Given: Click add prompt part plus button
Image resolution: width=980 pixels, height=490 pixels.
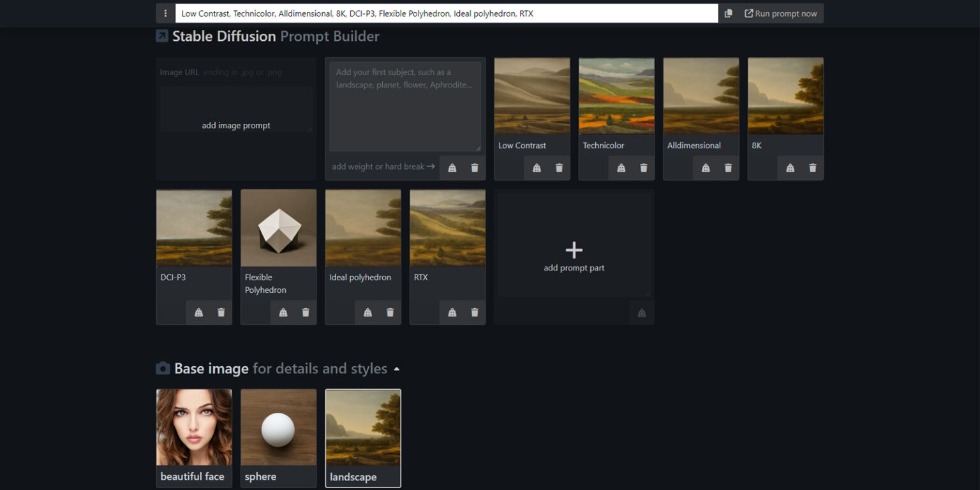Looking at the screenshot, I should (574, 250).
